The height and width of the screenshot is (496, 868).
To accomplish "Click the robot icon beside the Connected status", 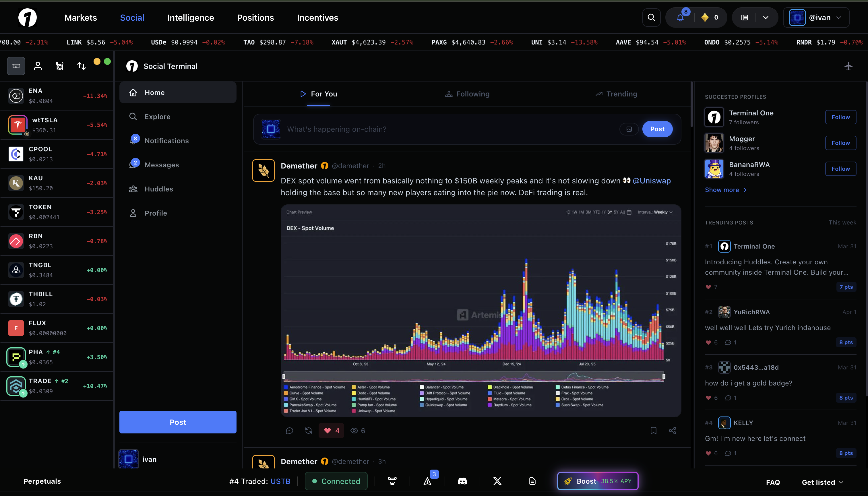I will coord(392,481).
